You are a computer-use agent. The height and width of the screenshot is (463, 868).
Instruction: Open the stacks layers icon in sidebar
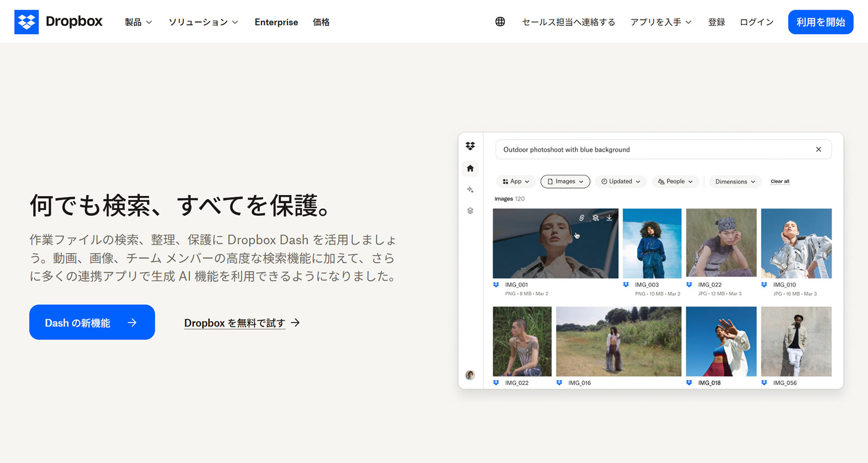pos(470,211)
